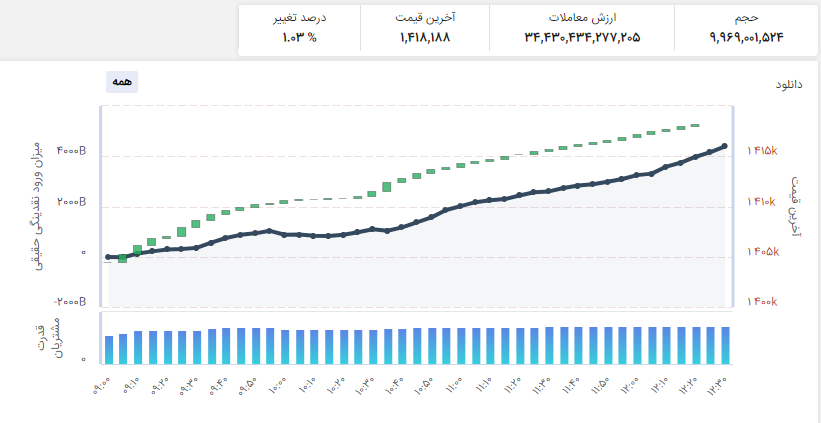Click the 1415k price axis label

(x=762, y=151)
